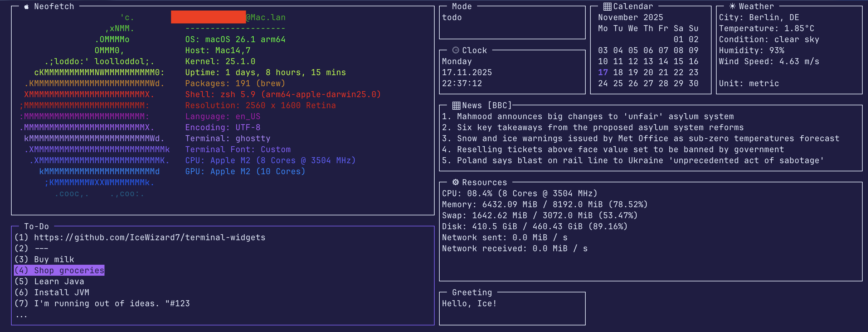The width and height of the screenshot is (868, 332).
Task: Open settings via the Resources gear icon
Action: 456,182
